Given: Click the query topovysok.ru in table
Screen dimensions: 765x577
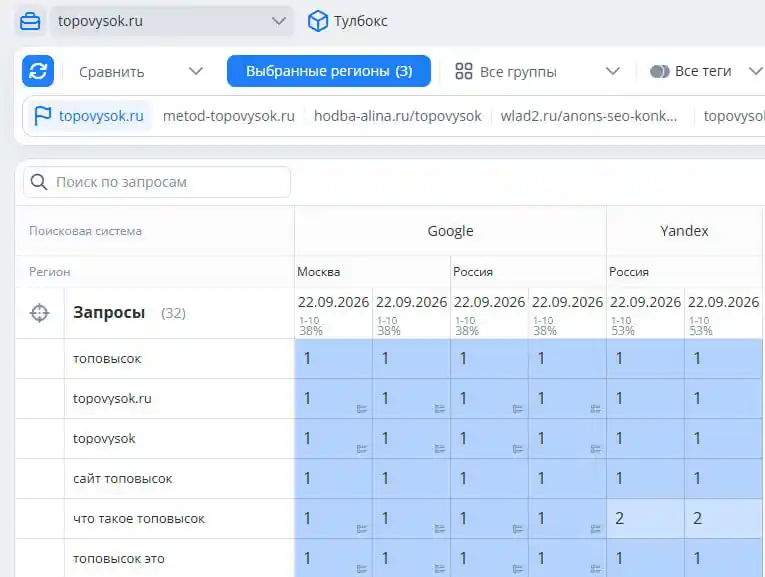Looking at the screenshot, I should [112, 398].
